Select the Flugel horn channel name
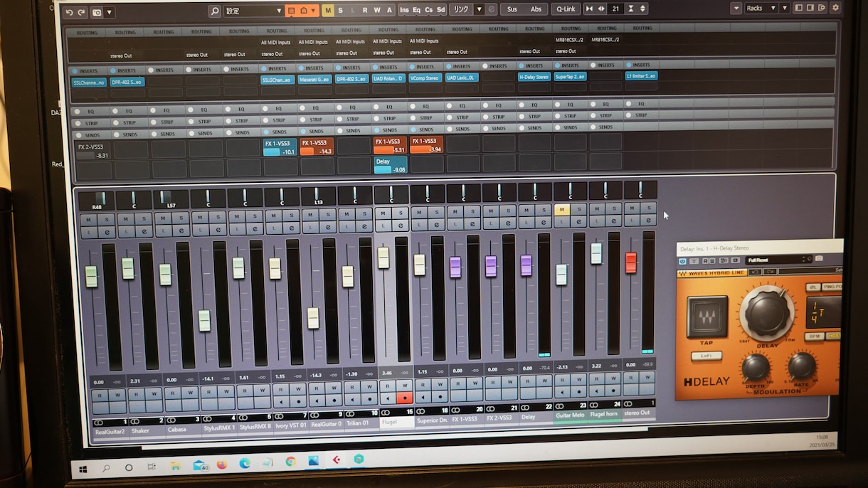Image resolution: width=868 pixels, height=488 pixels. (x=605, y=415)
